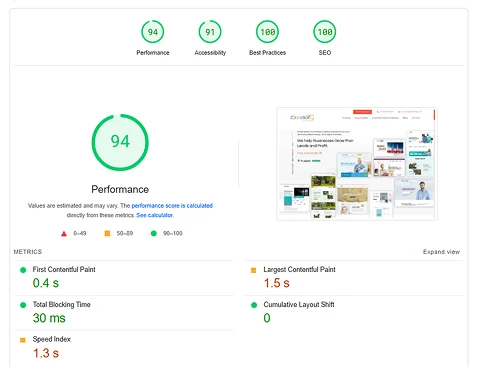
Task: Click the Performance score gauge showing 94
Action: [153, 32]
